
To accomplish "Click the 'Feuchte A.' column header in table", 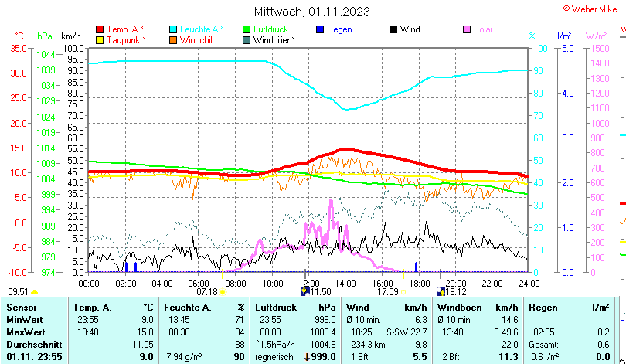I will pyautogui.click(x=188, y=308).
